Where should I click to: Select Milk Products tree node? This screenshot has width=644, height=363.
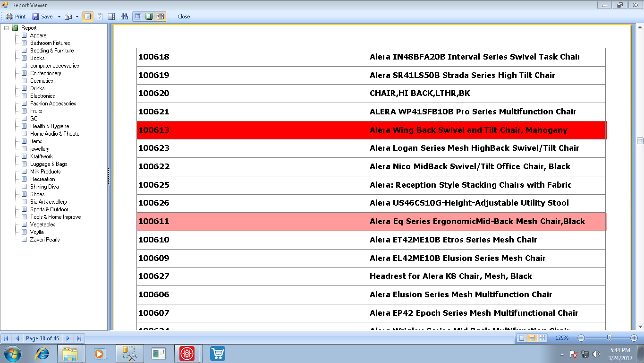[x=45, y=172]
